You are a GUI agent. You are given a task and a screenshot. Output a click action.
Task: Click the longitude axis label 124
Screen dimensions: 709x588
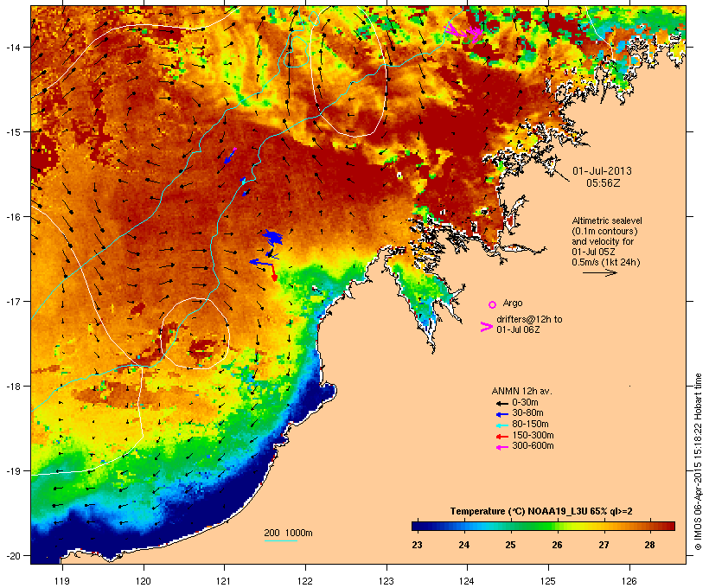pyautogui.click(x=467, y=581)
